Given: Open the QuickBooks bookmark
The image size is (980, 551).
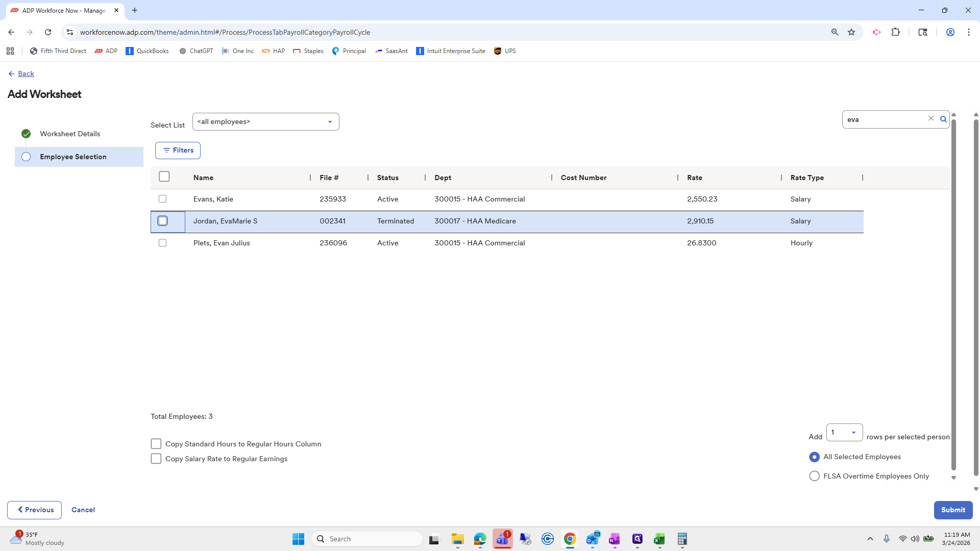Looking at the screenshot, I should tap(147, 51).
